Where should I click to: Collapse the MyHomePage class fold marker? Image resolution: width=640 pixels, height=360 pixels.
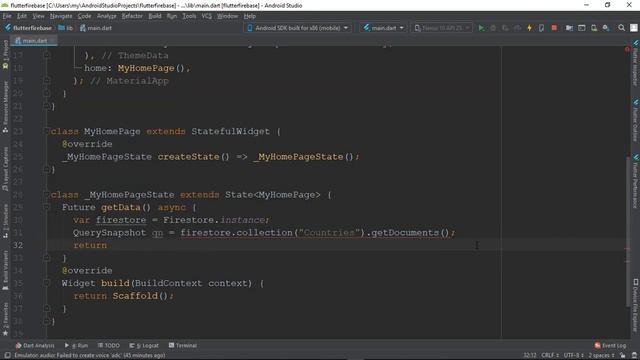pyautogui.click(x=47, y=131)
